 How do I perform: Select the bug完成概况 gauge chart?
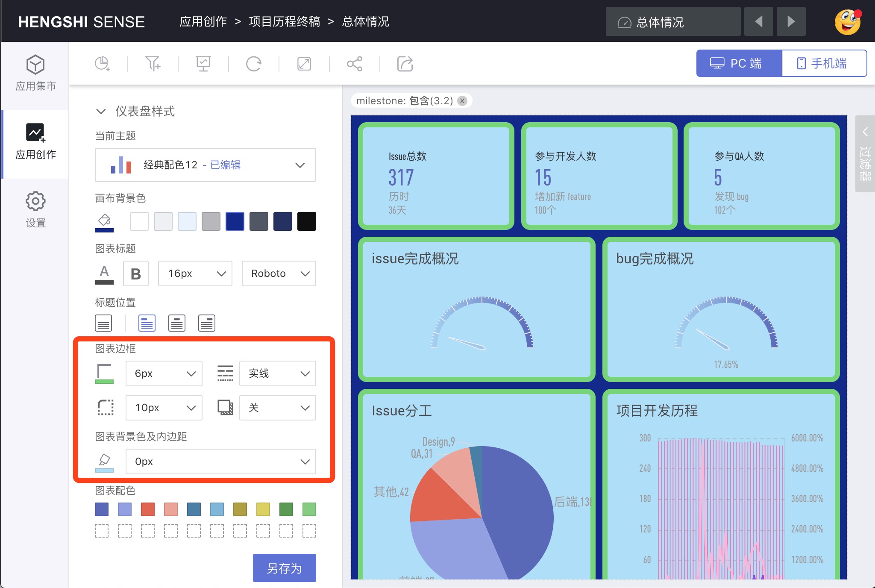coord(721,309)
